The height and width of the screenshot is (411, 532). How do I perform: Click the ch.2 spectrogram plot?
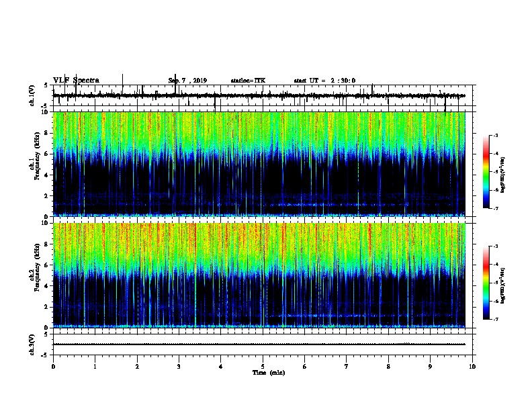tap(263, 275)
